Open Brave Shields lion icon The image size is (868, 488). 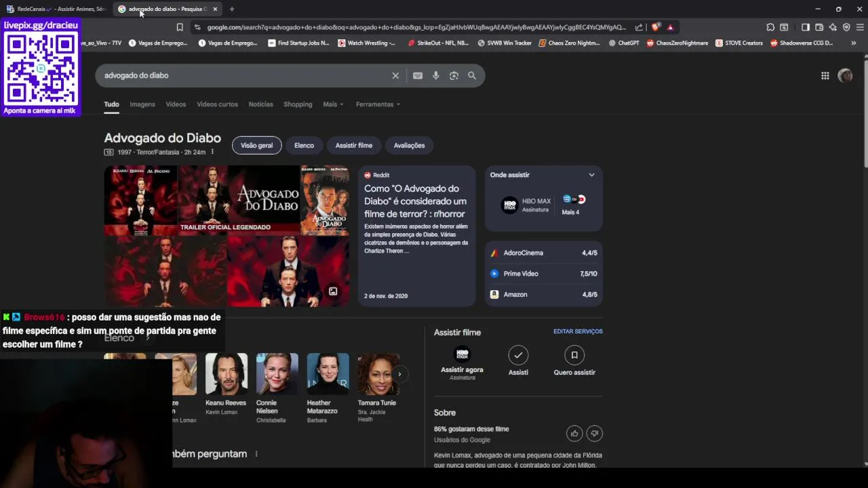(656, 27)
